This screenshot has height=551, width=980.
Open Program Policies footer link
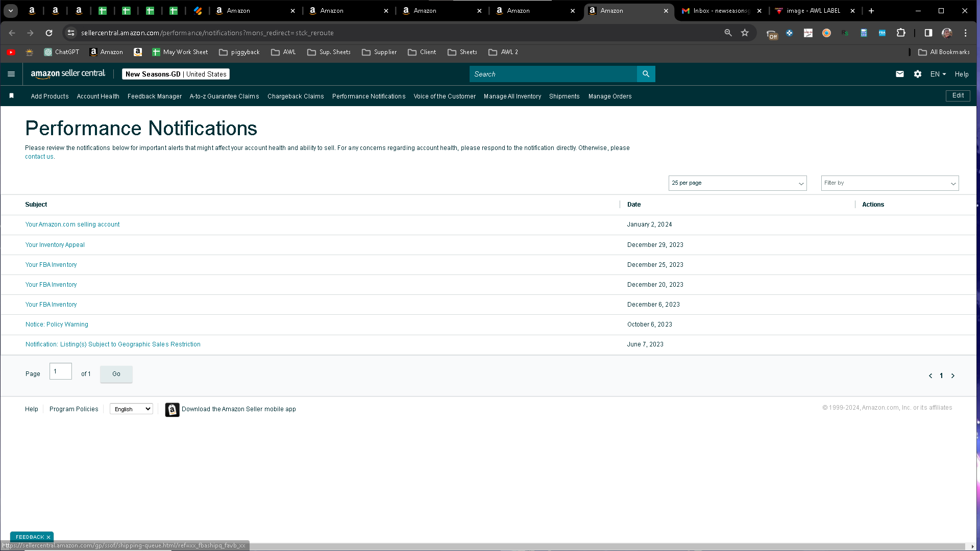coord(74,409)
